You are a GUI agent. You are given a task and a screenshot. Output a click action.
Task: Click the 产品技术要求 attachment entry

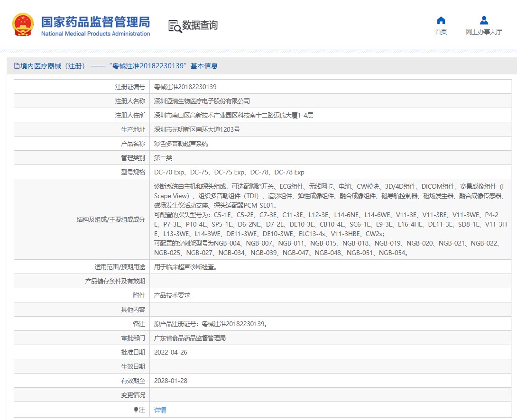pyautogui.click(x=172, y=295)
